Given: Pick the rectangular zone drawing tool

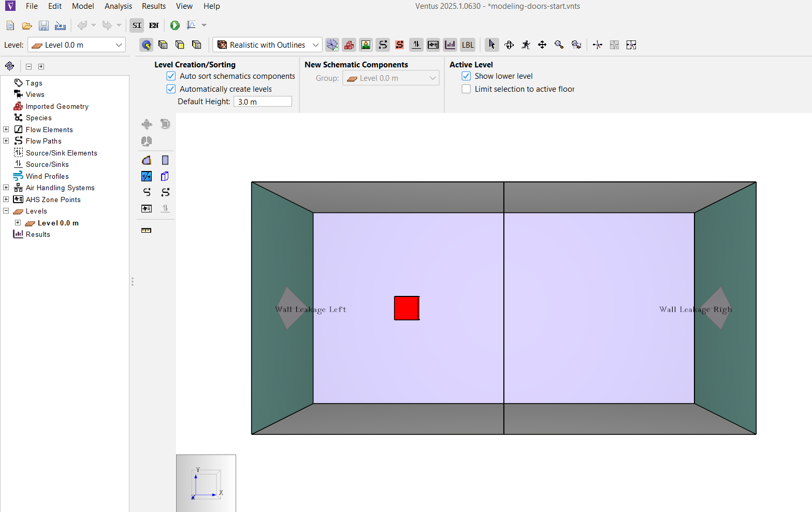Looking at the screenshot, I should click(x=165, y=160).
